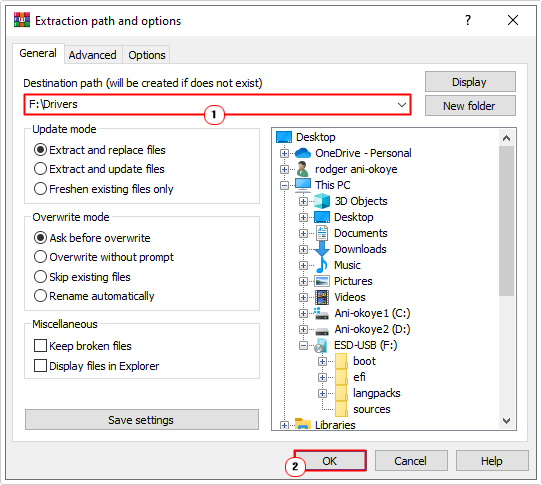Confirm extraction with OK
Image resolution: width=542 pixels, height=485 pixels.
tap(330, 461)
